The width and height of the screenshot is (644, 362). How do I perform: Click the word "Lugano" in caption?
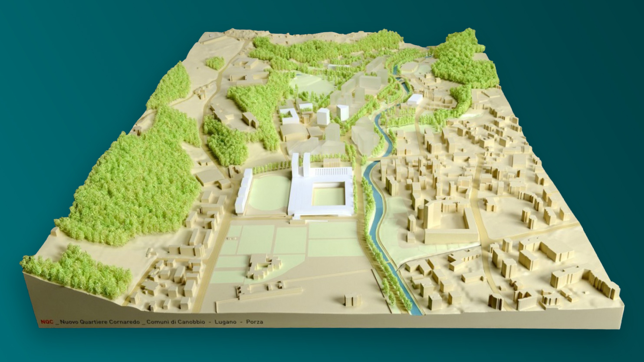click(225, 322)
